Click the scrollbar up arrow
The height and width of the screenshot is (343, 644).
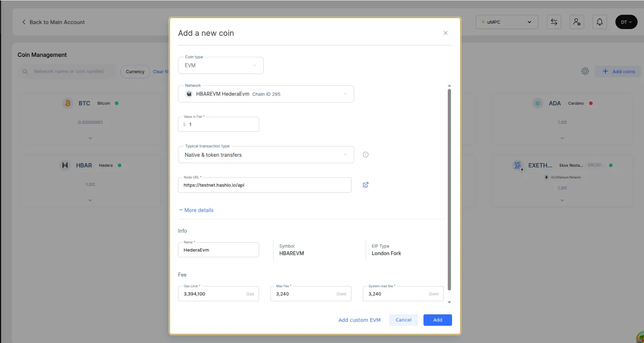[449, 86]
